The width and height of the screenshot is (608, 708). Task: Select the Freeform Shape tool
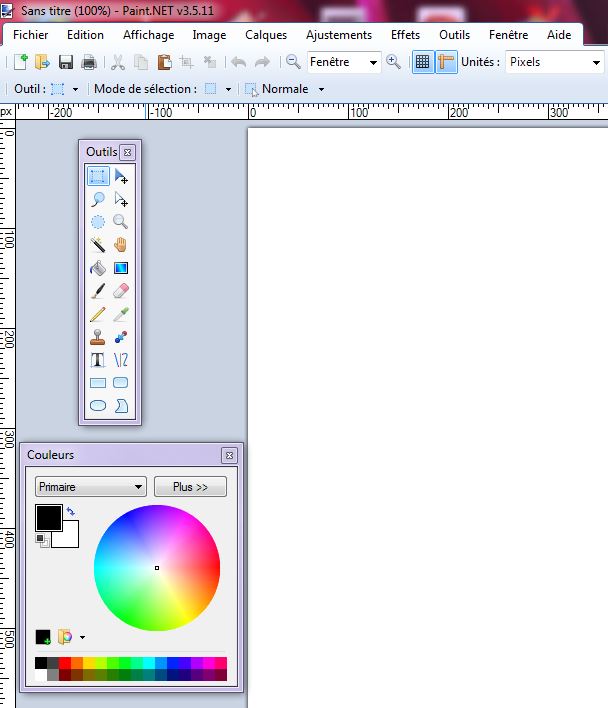[121, 406]
